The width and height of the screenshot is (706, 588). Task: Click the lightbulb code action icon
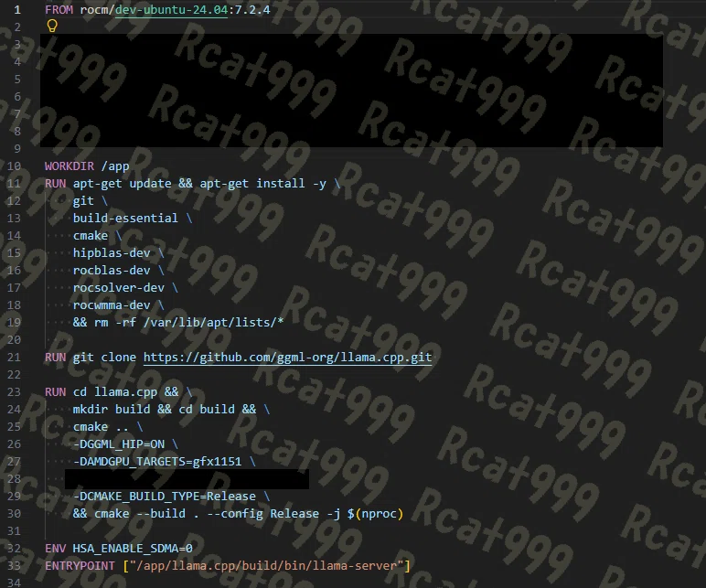point(52,27)
